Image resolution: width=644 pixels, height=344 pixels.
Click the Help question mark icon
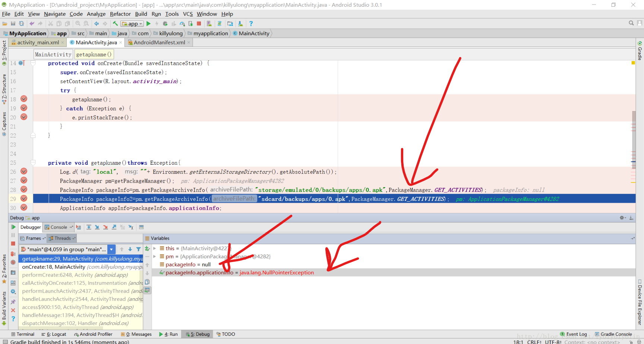251,23
